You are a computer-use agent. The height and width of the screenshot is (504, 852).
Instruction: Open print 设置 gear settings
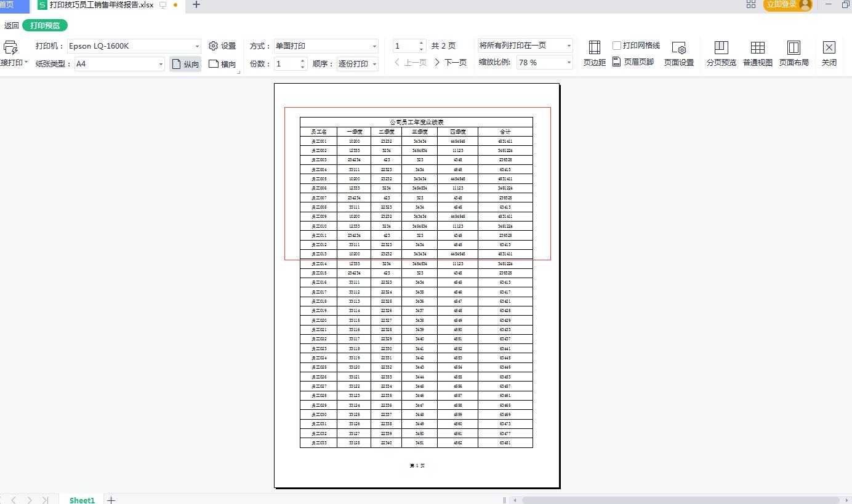[222, 46]
